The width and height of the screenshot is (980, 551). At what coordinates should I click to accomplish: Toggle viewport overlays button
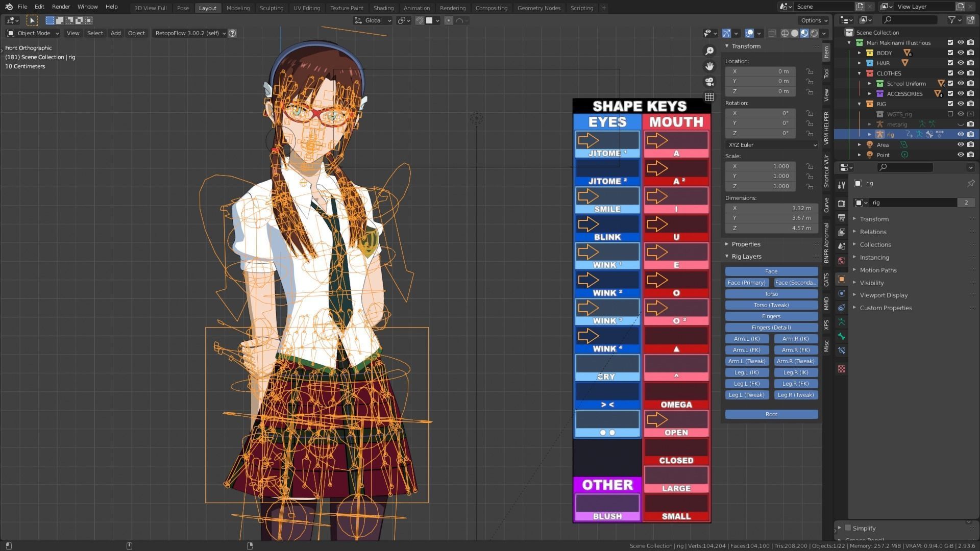pos(749,33)
